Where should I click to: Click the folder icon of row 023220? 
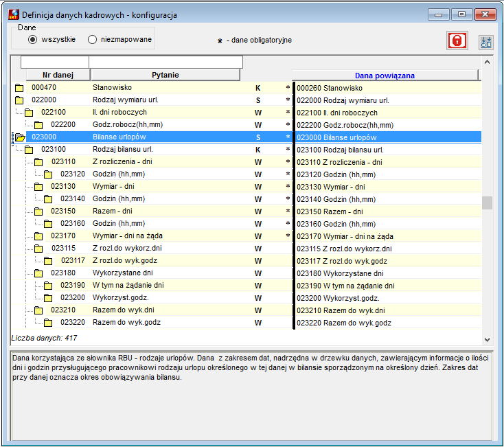48,323
